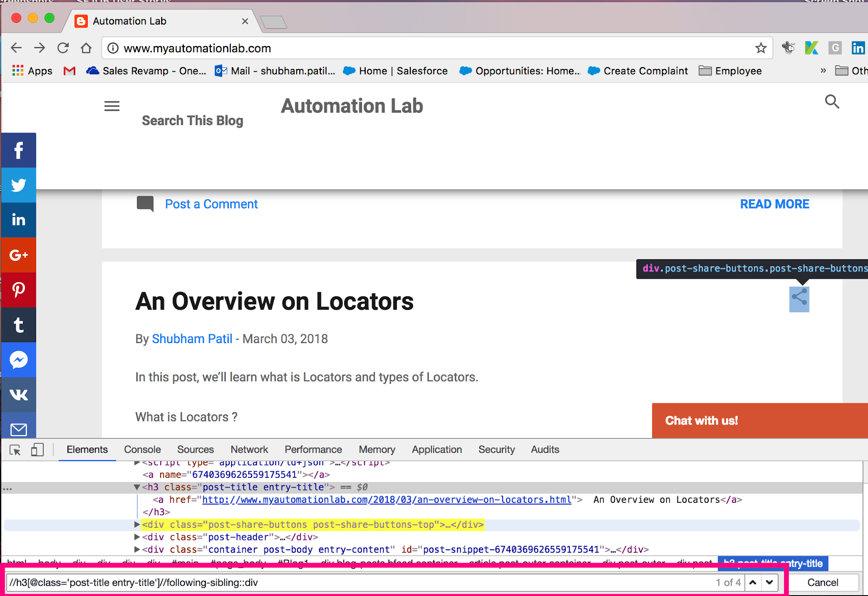Click the Post a Comment link
868x596 pixels.
pos(211,204)
